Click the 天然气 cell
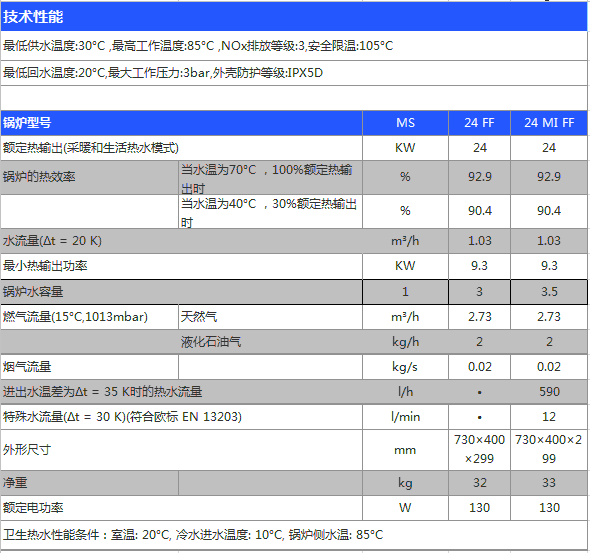This screenshot has width=590, height=553. pyautogui.click(x=270, y=317)
